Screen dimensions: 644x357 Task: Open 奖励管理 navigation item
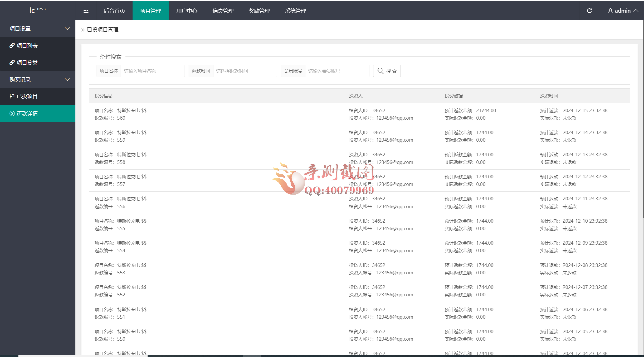(x=259, y=11)
